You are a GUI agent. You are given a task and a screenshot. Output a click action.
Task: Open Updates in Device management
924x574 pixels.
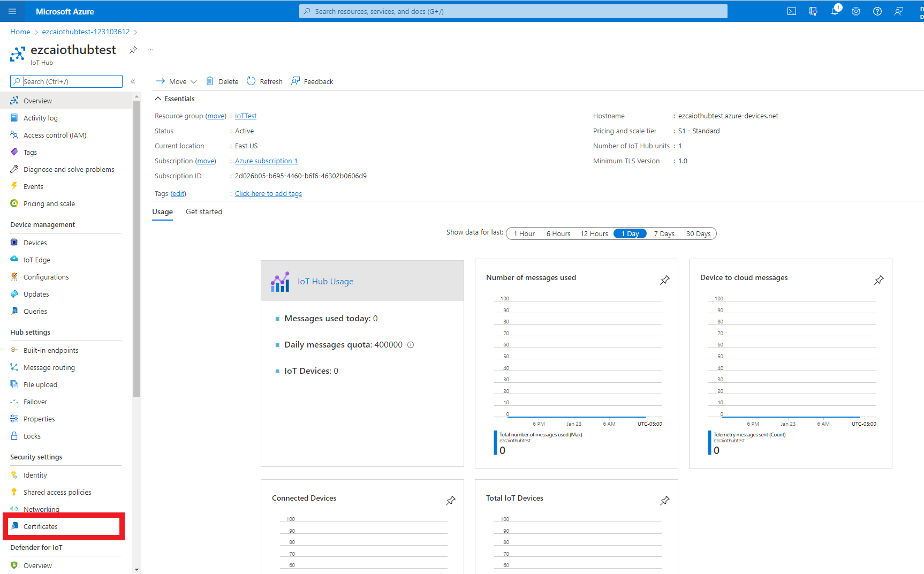coord(36,294)
